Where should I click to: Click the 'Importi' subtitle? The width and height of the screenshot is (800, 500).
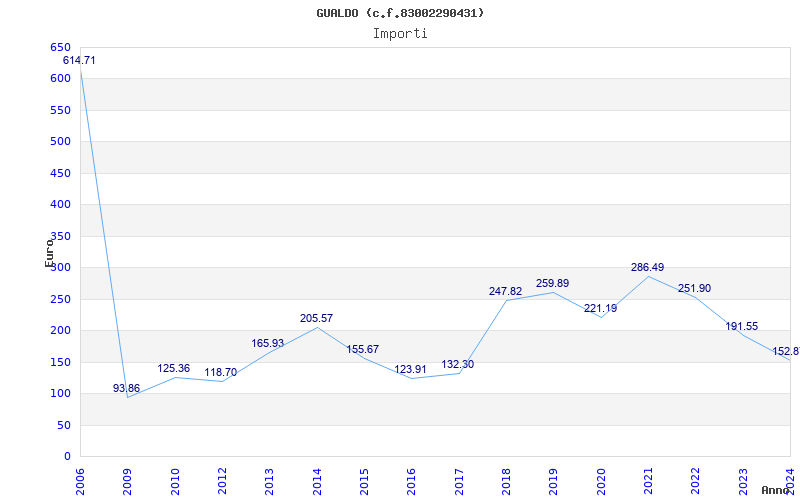pyautogui.click(x=400, y=34)
